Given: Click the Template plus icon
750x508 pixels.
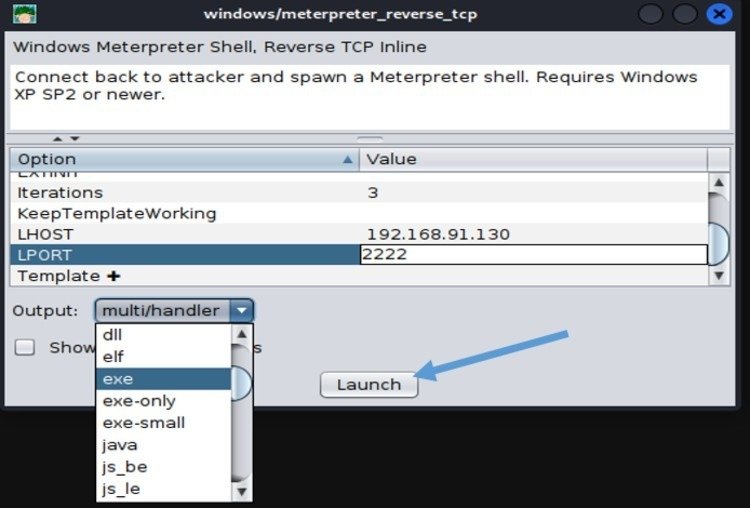Looking at the screenshot, I should click(114, 276).
